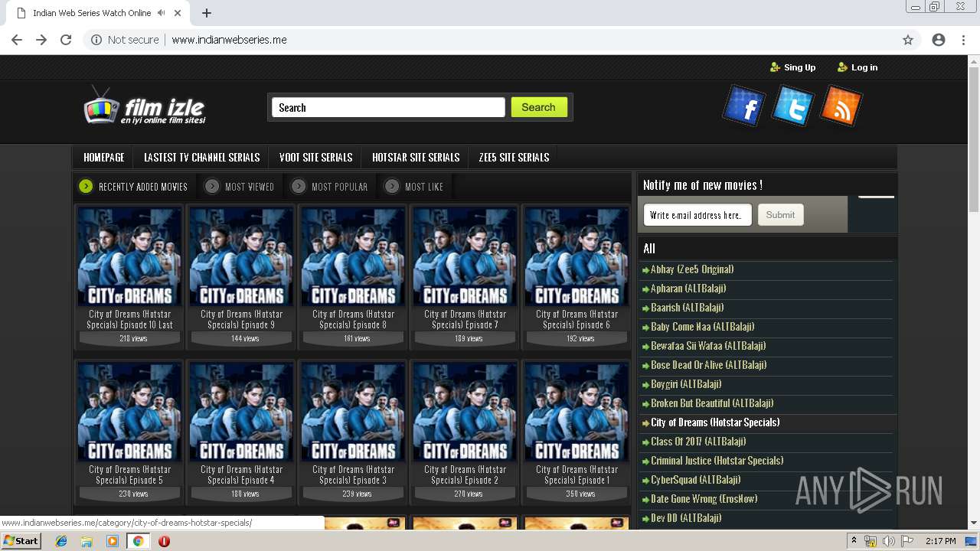980x551 pixels.
Task: Mute the tab audio speaker icon
Action: click(161, 13)
